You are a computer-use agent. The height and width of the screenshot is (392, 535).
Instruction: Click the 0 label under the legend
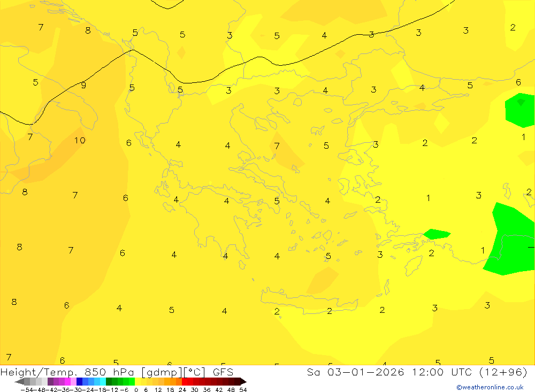(x=136, y=390)
